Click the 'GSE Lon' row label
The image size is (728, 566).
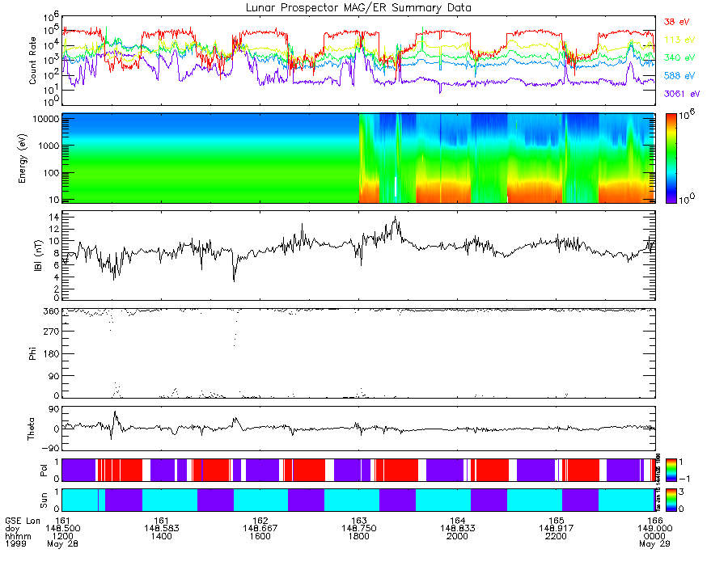[x=23, y=521]
